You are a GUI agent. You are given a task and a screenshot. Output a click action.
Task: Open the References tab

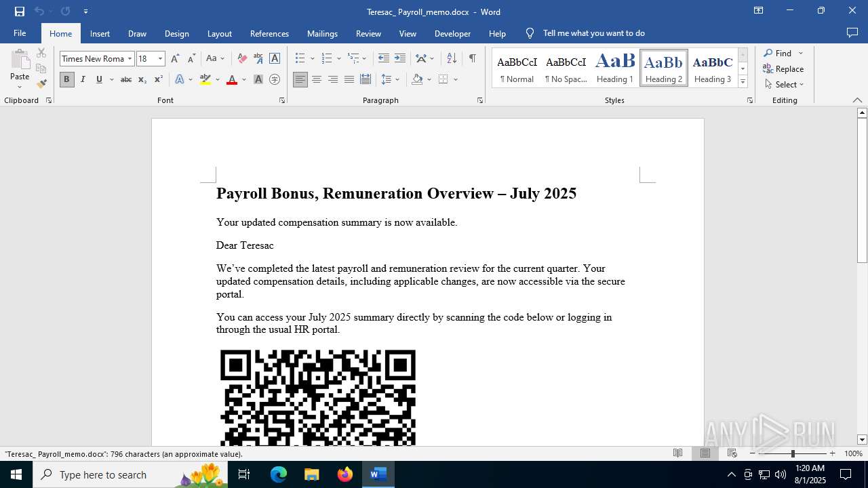click(269, 33)
